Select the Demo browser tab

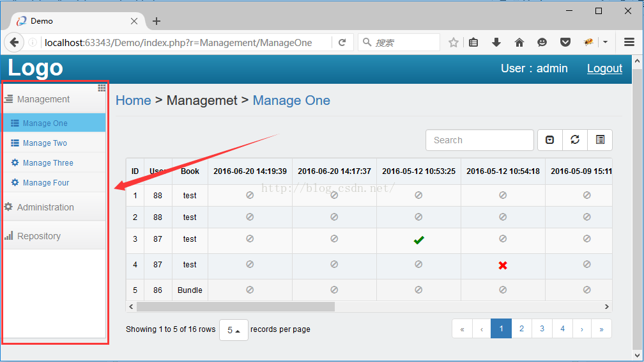[78, 21]
